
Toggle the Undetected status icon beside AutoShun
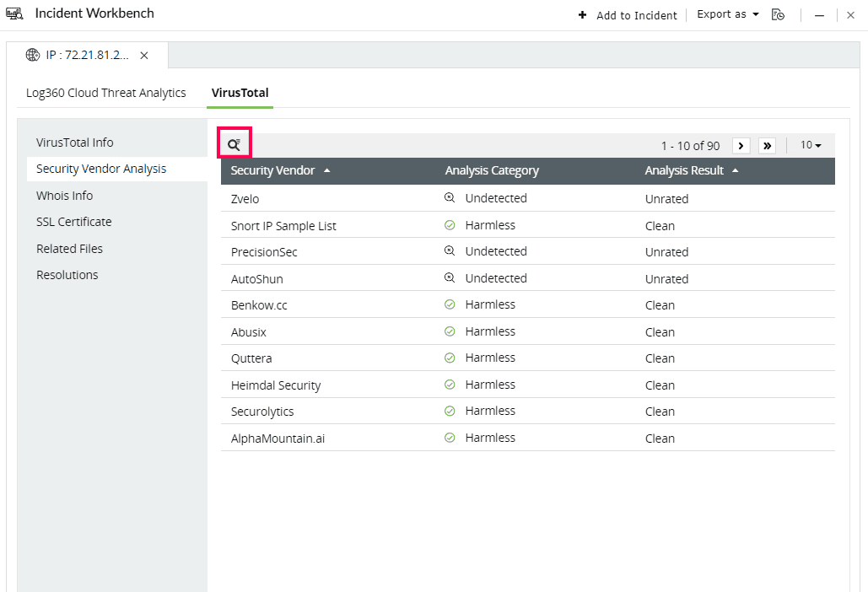448,277
